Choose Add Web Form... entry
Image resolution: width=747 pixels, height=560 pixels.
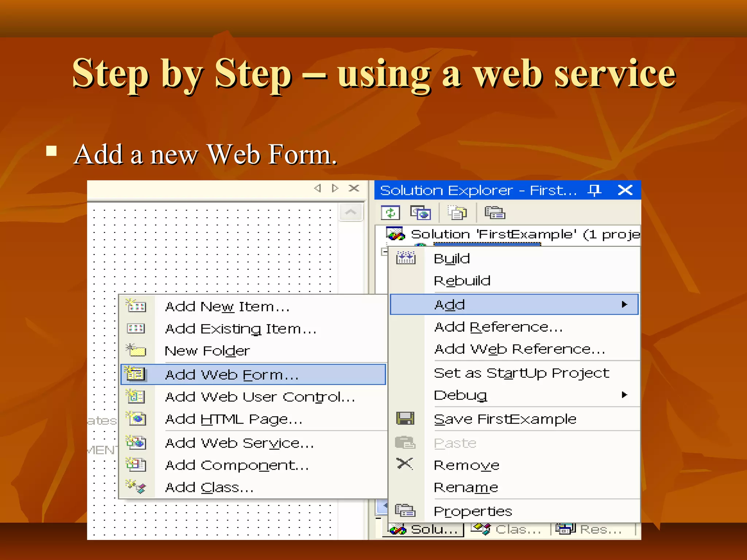tap(253, 374)
